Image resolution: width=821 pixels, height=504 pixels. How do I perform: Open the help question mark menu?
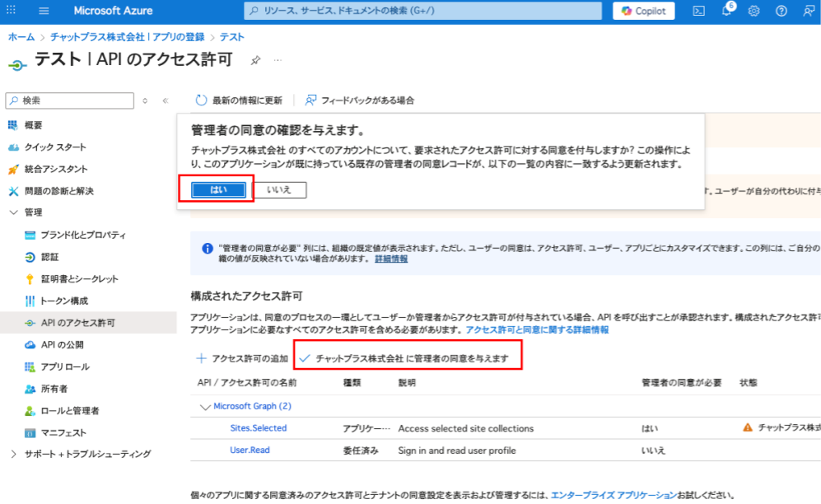pyautogui.click(x=781, y=11)
